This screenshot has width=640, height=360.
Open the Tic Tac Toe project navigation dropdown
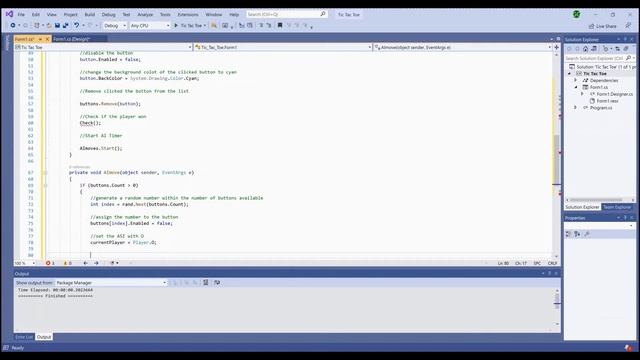tap(103, 47)
